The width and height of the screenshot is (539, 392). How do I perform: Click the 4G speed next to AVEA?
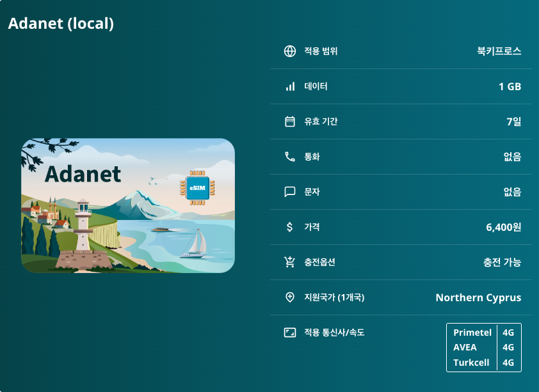[508, 347]
